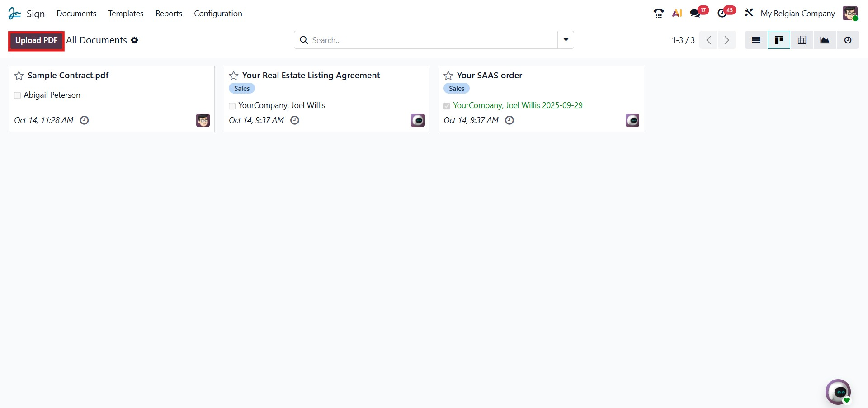Open Your SAAS order document title

pyautogui.click(x=489, y=76)
